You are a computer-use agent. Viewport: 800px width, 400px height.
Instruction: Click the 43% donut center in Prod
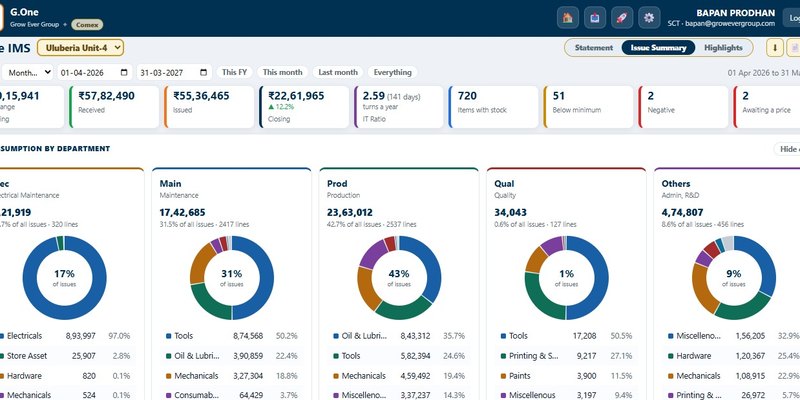tap(399, 278)
